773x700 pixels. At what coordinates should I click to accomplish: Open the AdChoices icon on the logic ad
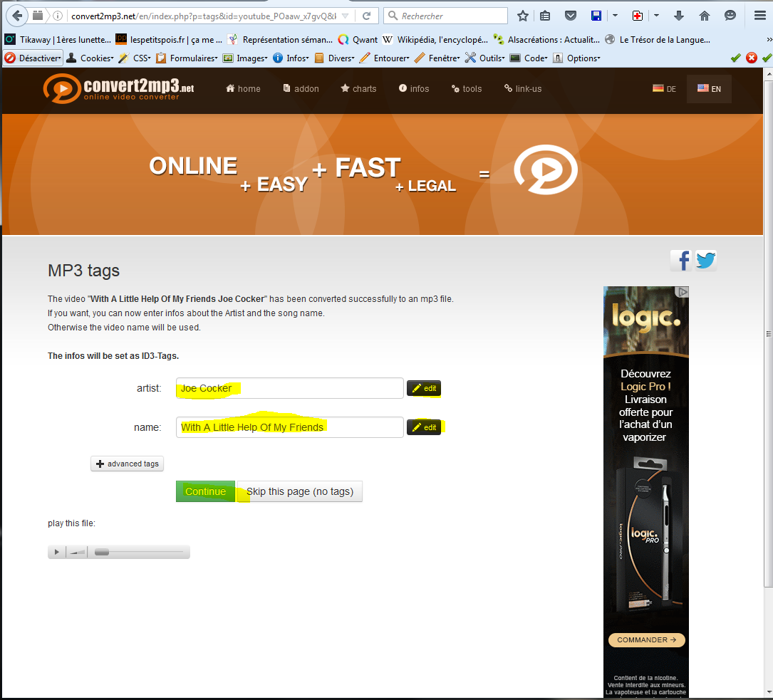pyautogui.click(x=683, y=292)
